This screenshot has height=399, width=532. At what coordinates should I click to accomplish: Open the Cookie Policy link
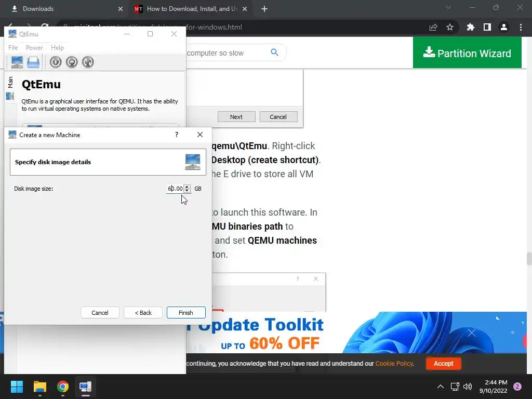point(394,363)
